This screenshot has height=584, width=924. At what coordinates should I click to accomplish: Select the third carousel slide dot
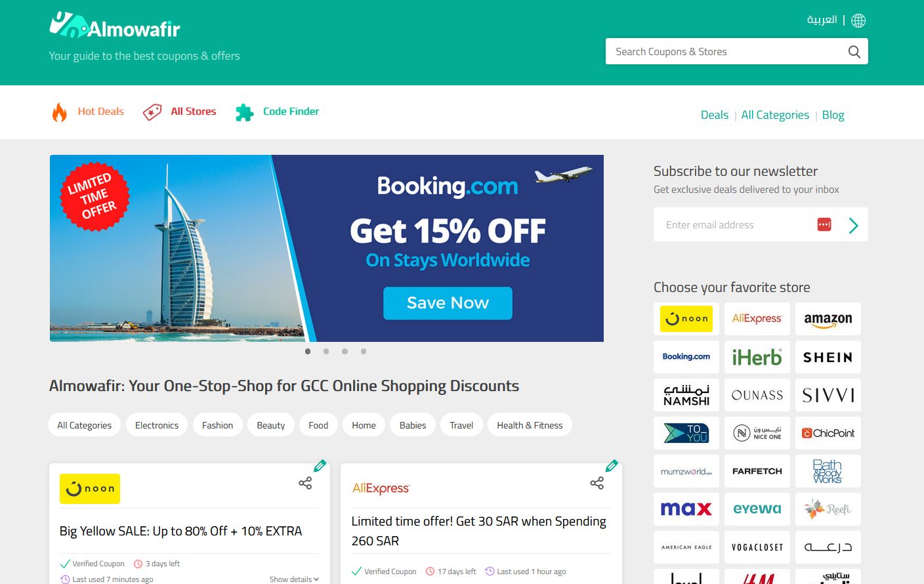click(x=345, y=351)
